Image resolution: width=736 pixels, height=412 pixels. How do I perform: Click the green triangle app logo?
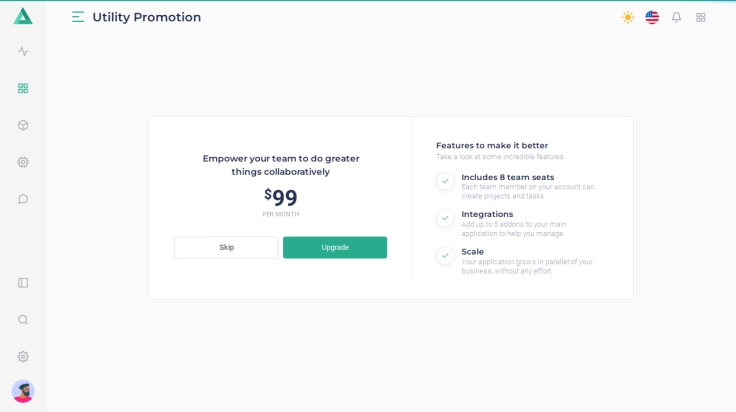coord(23,16)
